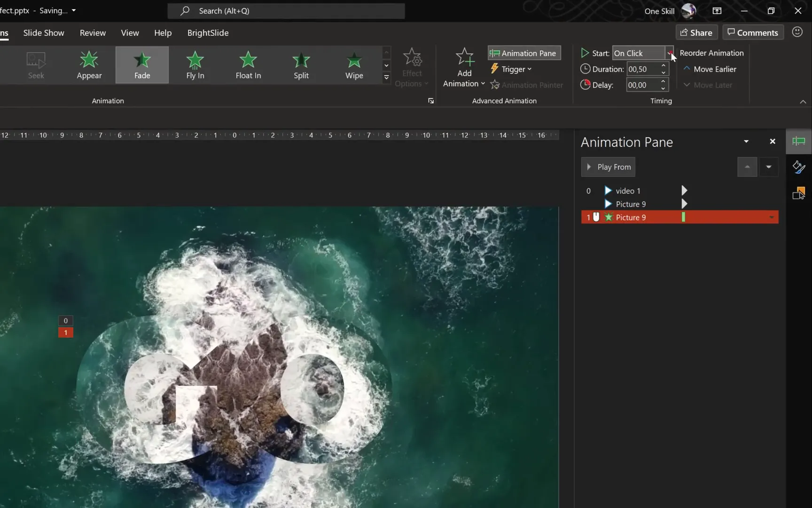812x508 pixels.
Task: Toggle the Float In animation effect
Action: 248,64
